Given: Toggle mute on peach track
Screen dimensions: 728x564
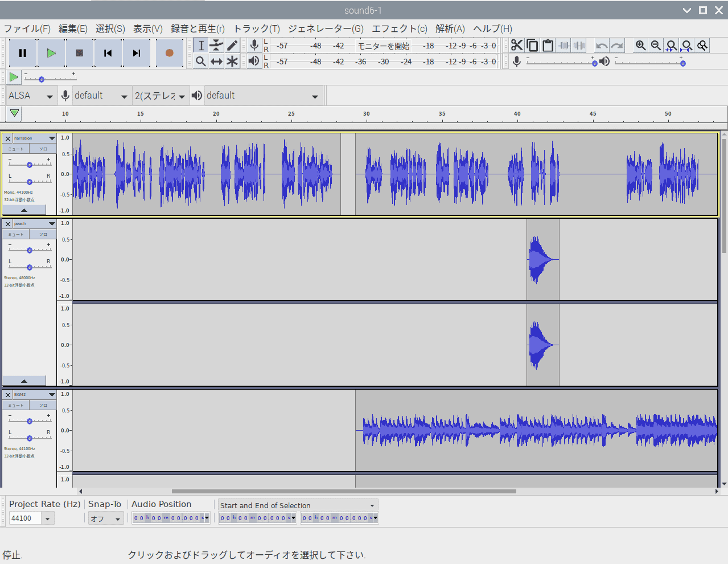Looking at the screenshot, I should (x=16, y=234).
